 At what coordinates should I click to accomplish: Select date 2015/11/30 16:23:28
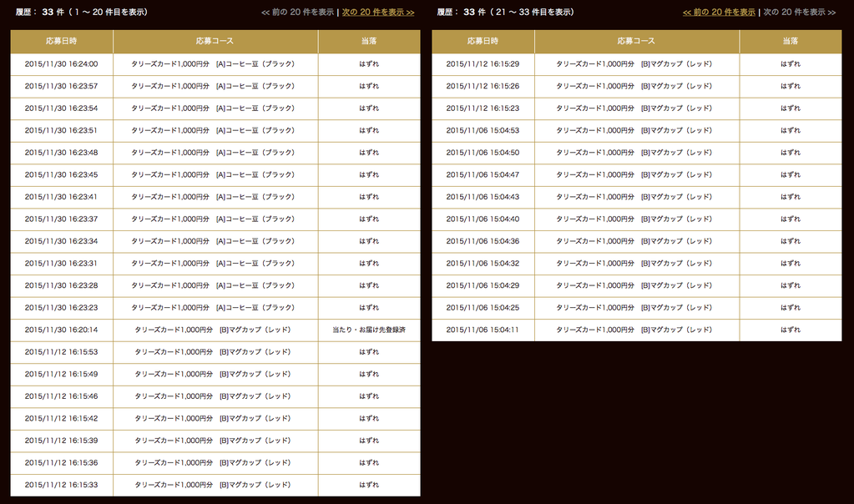[62, 285]
